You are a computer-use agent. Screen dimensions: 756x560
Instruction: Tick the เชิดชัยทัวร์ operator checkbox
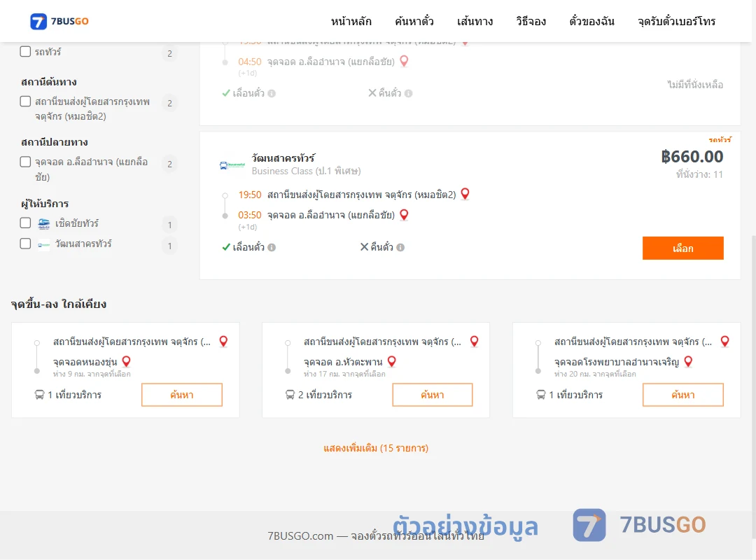(26, 223)
